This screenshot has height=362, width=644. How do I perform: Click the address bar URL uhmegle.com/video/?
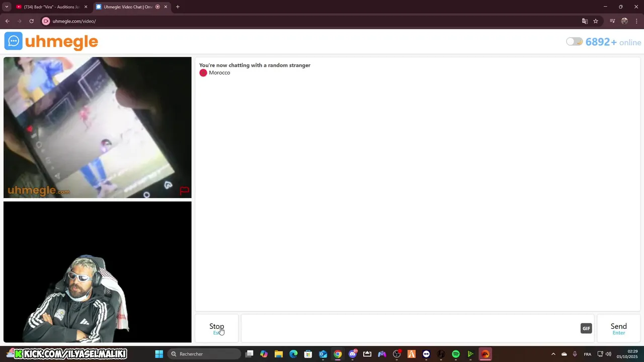coord(74,21)
